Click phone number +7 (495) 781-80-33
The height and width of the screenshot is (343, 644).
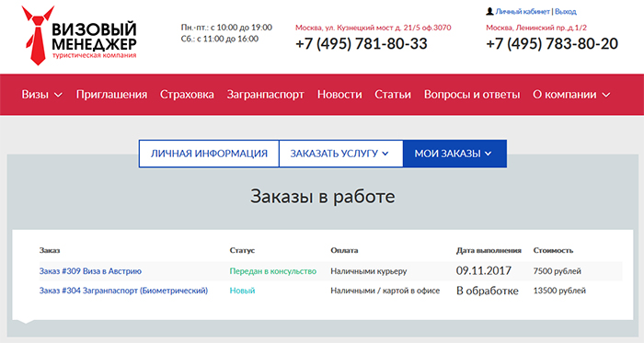(x=362, y=44)
